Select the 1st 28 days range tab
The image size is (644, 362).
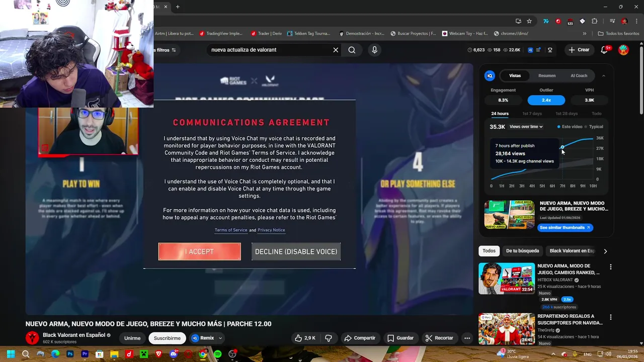tap(567, 114)
